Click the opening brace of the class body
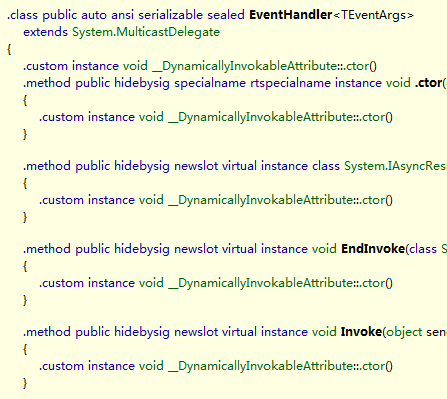The height and width of the screenshot is (399, 447). click(x=9, y=50)
